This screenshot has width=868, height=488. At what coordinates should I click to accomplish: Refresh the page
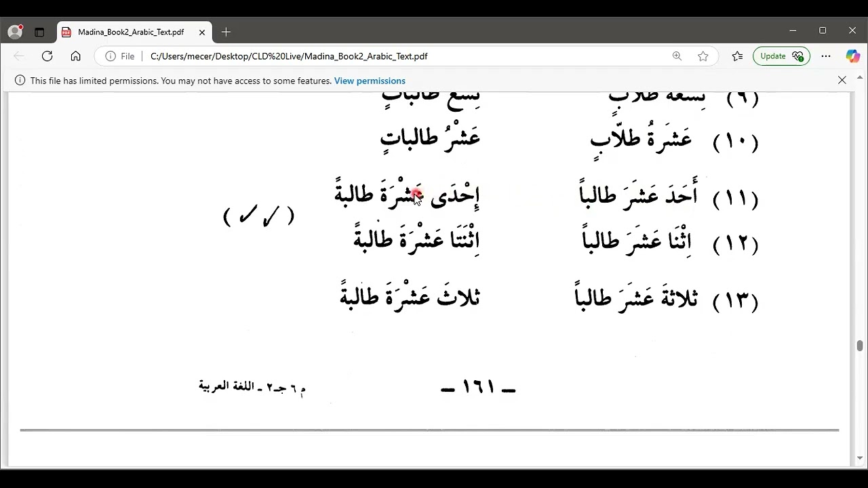[47, 56]
